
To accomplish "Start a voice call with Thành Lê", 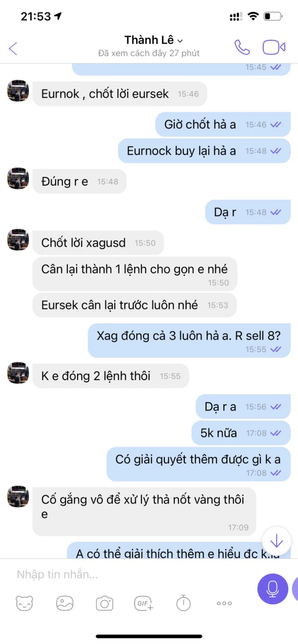I will (x=242, y=47).
